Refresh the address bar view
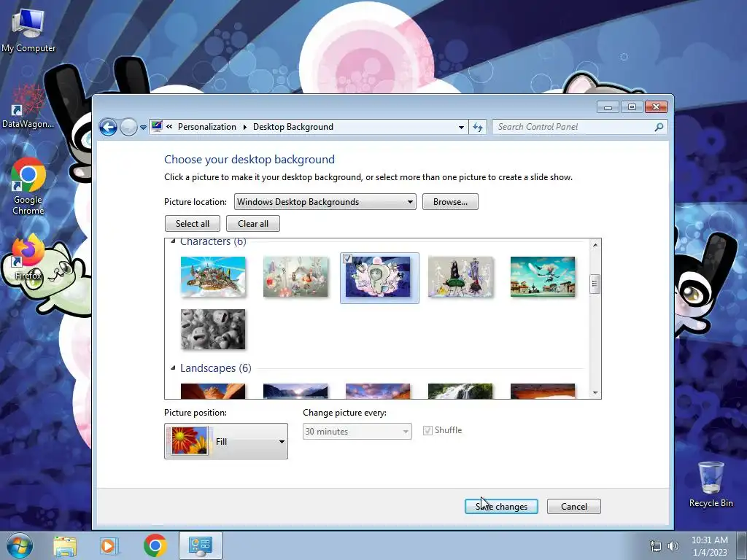Screen dimensions: 747x560 [478, 127]
